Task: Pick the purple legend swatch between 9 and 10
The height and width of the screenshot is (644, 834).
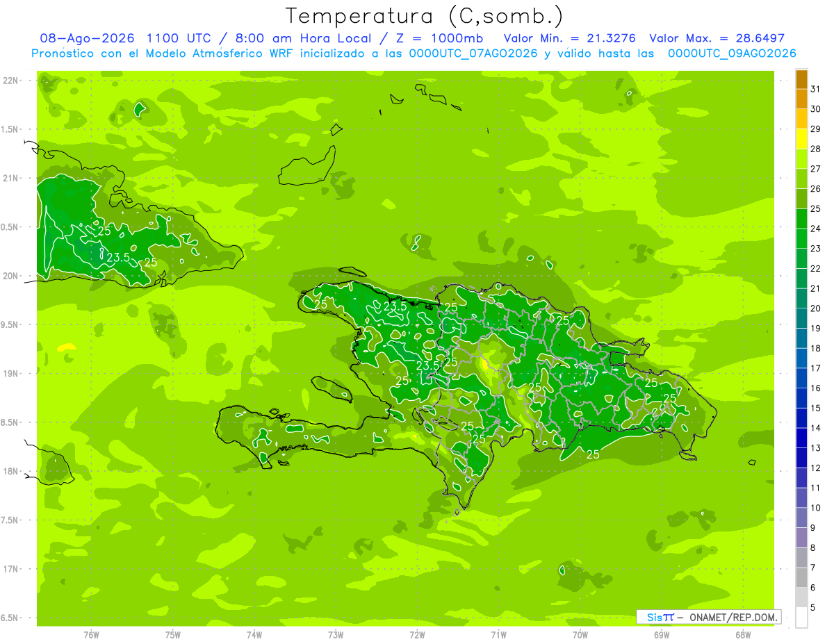Action: pos(801,518)
